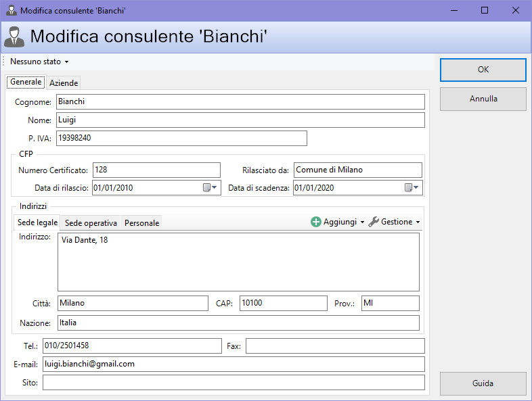Image resolution: width=532 pixels, height=401 pixels.
Task: Open the Personale address tab
Action: point(141,222)
